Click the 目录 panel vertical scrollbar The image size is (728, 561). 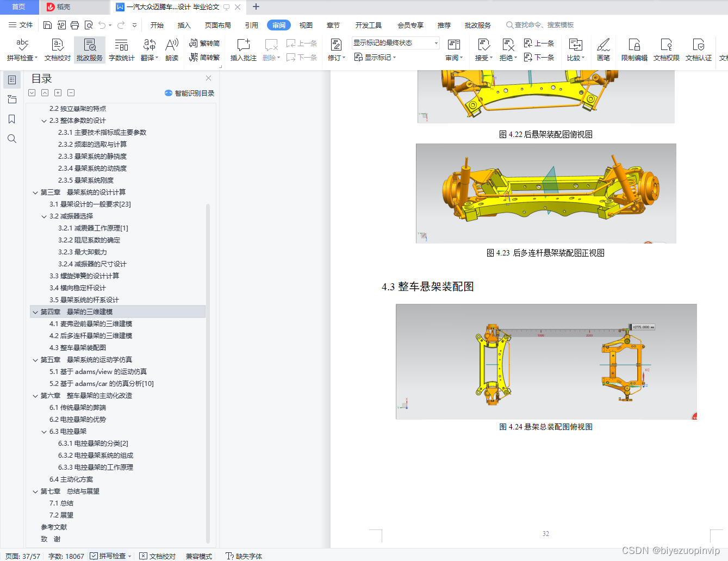208,372
